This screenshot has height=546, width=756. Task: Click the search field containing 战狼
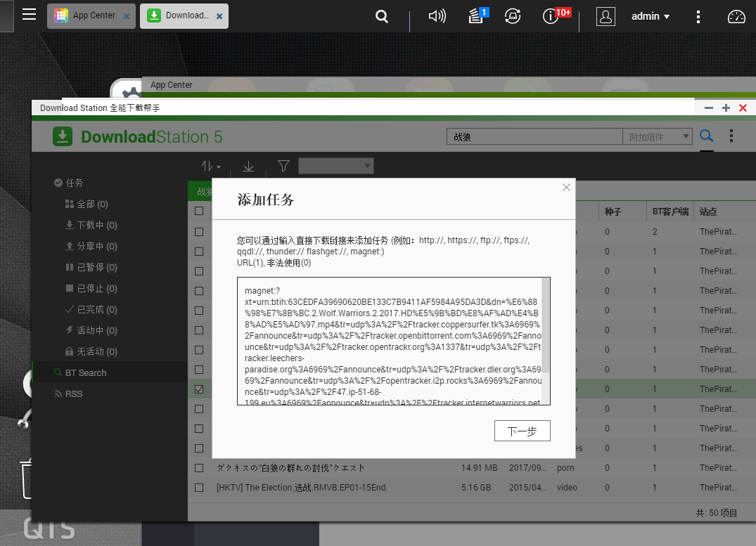(534, 137)
